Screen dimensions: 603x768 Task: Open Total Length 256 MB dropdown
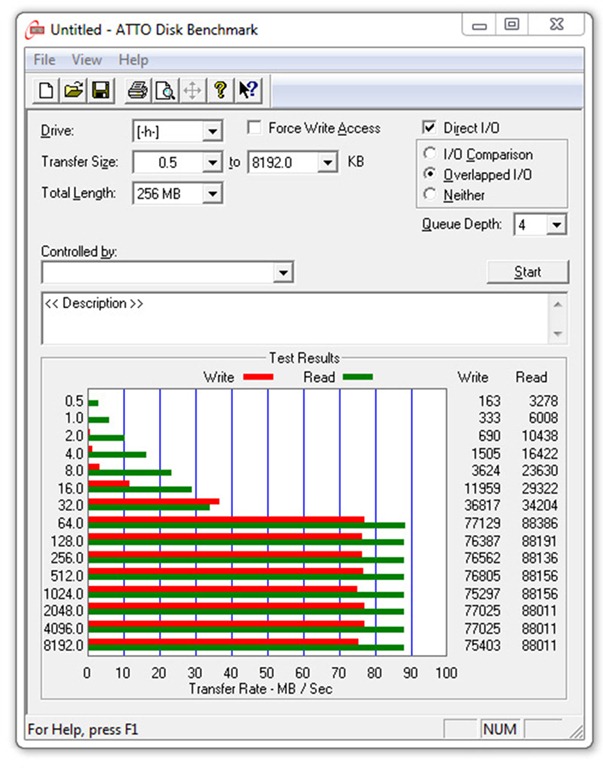pos(212,193)
